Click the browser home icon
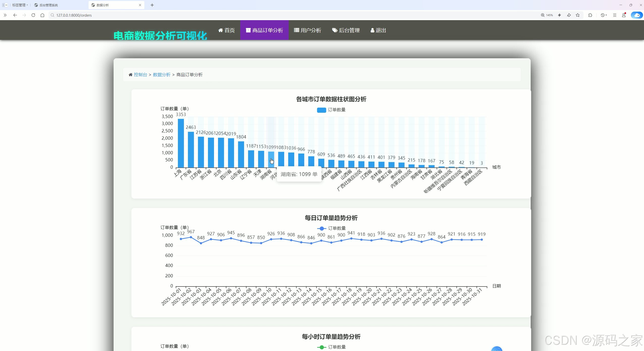The image size is (644, 351). (42, 15)
